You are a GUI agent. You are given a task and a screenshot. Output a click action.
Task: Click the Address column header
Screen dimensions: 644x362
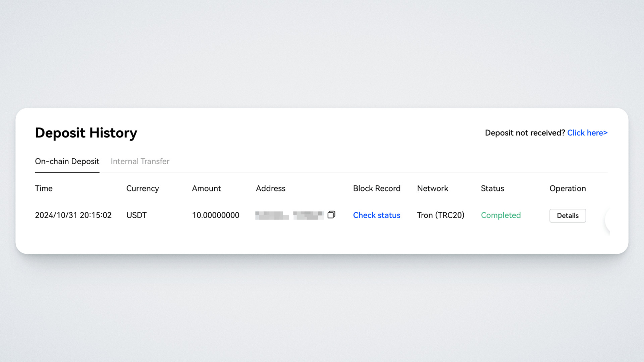click(x=270, y=188)
